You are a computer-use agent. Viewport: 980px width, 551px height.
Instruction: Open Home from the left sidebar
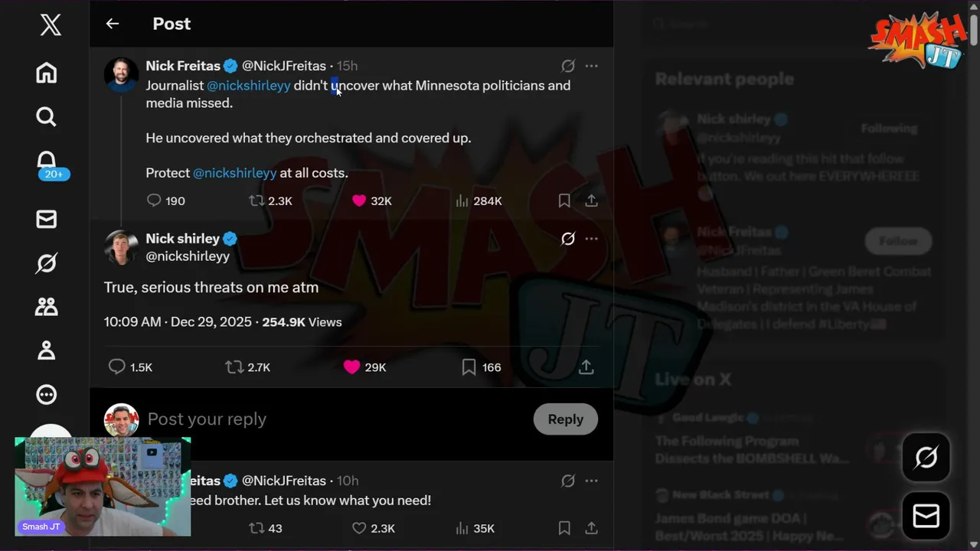pyautogui.click(x=47, y=73)
